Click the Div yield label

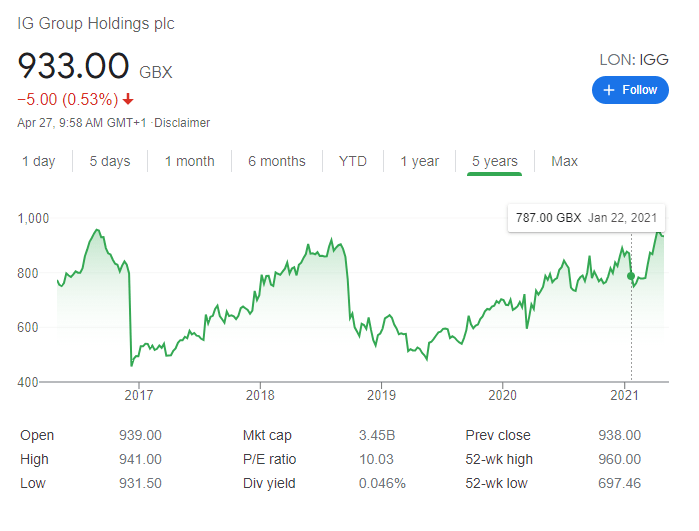(269, 483)
